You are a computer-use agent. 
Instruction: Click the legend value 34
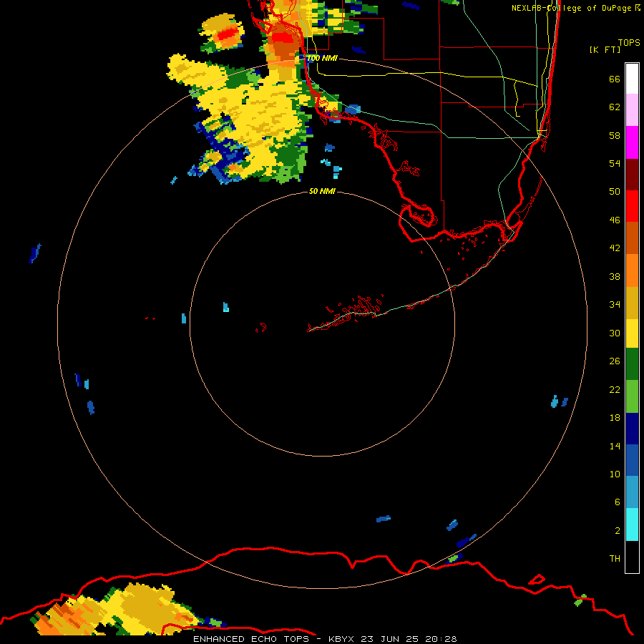click(x=615, y=305)
